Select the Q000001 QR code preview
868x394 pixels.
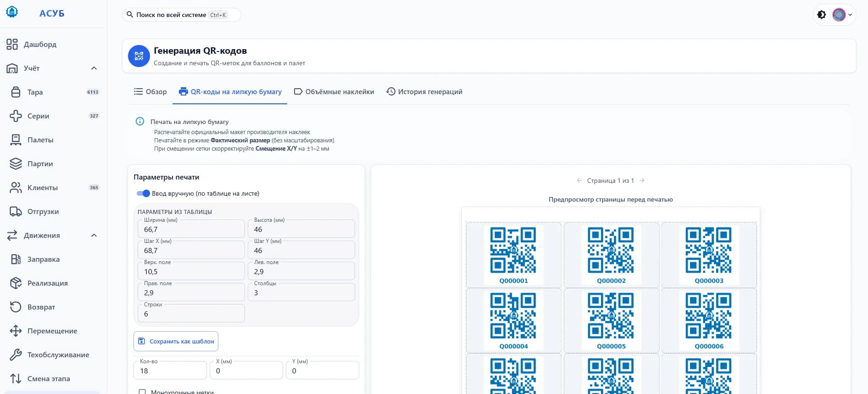click(513, 255)
